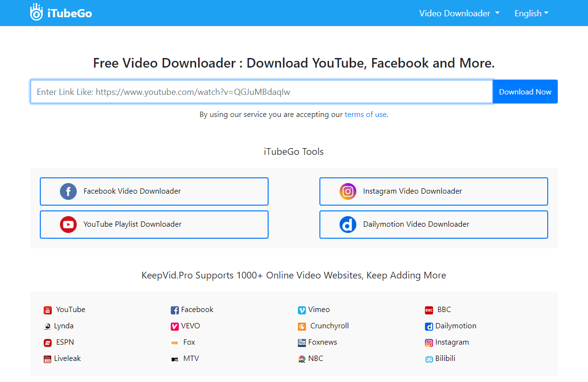Select Lynda in supported sites list
The width and height of the screenshot is (588, 382).
(x=64, y=326)
